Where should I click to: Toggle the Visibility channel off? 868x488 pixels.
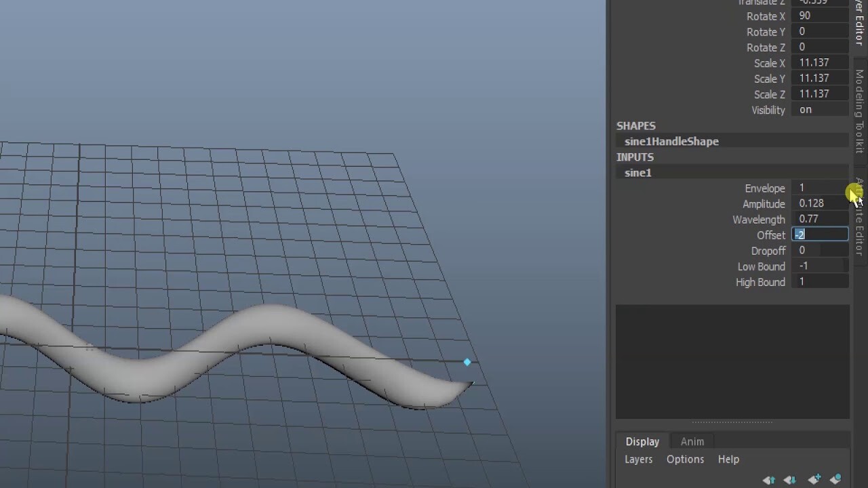805,110
